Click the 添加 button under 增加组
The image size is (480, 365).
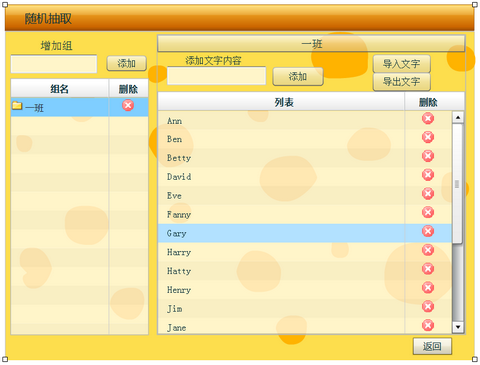pyautogui.click(x=127, y=63)
